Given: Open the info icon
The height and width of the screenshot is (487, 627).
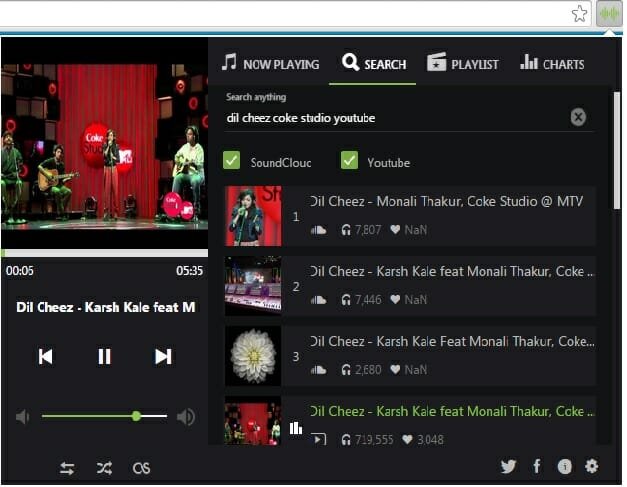Looking at the screenshot, I should click(565, 466).
